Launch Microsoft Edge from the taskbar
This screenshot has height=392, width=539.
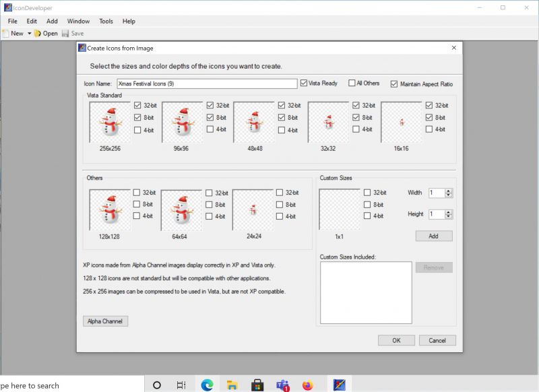click(x=206, y=385)
